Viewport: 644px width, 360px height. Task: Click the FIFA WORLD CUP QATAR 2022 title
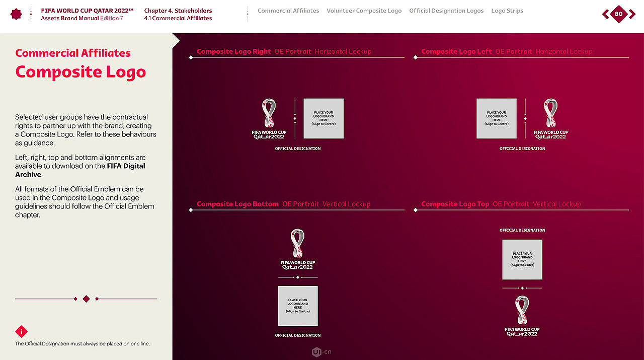[88, 11]
